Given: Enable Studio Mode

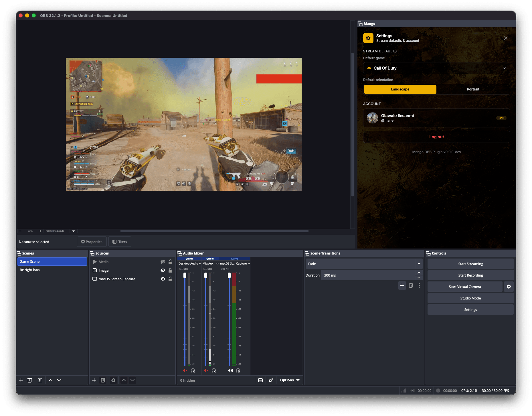Looking at the screenshot, I should pyautogui.click(x=470, y=298).
